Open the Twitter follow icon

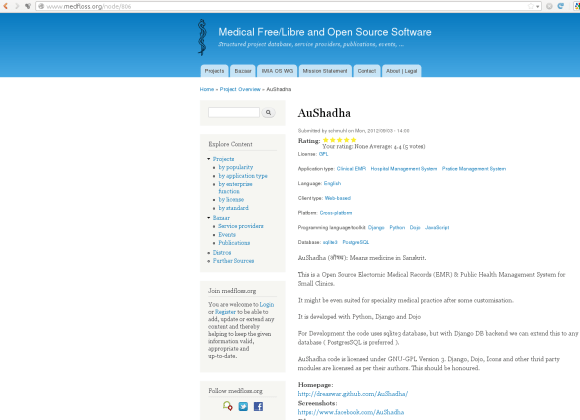[243, 406]
